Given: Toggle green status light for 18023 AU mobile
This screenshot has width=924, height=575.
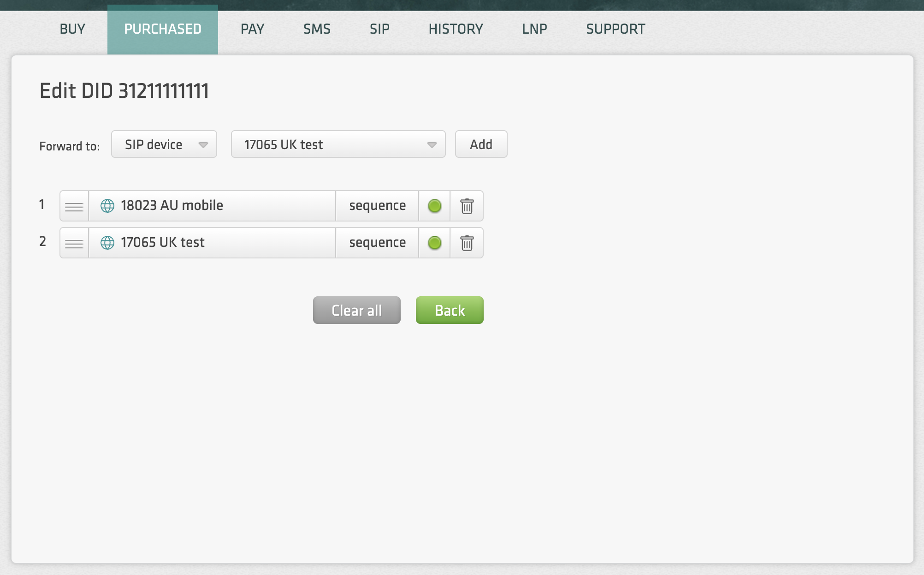Looking at the screenshot, I should (434, 206).
